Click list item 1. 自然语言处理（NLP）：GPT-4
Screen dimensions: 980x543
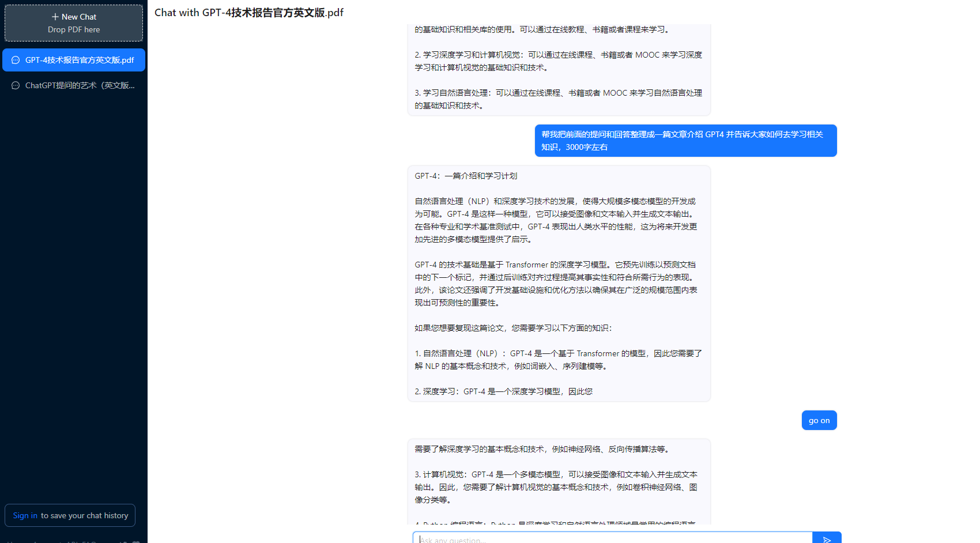[x=558, y=360]
